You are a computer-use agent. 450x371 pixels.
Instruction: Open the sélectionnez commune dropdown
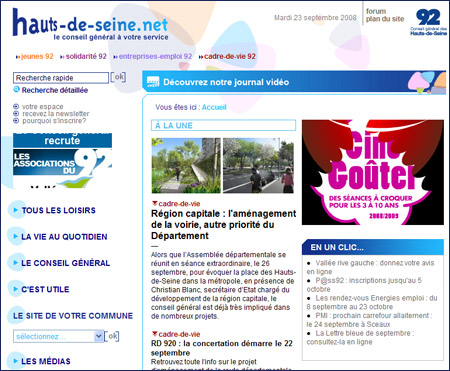click(58, 336)
